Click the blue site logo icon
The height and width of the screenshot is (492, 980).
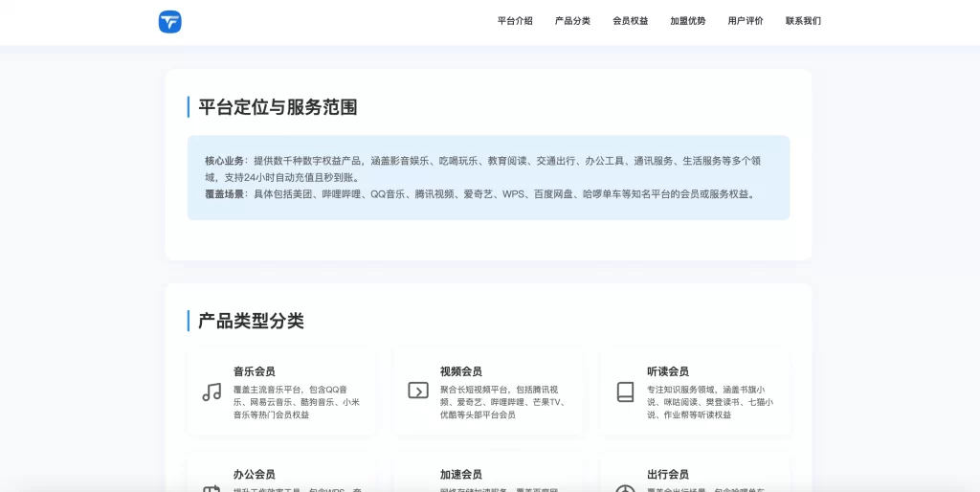[x=170, y=22]
